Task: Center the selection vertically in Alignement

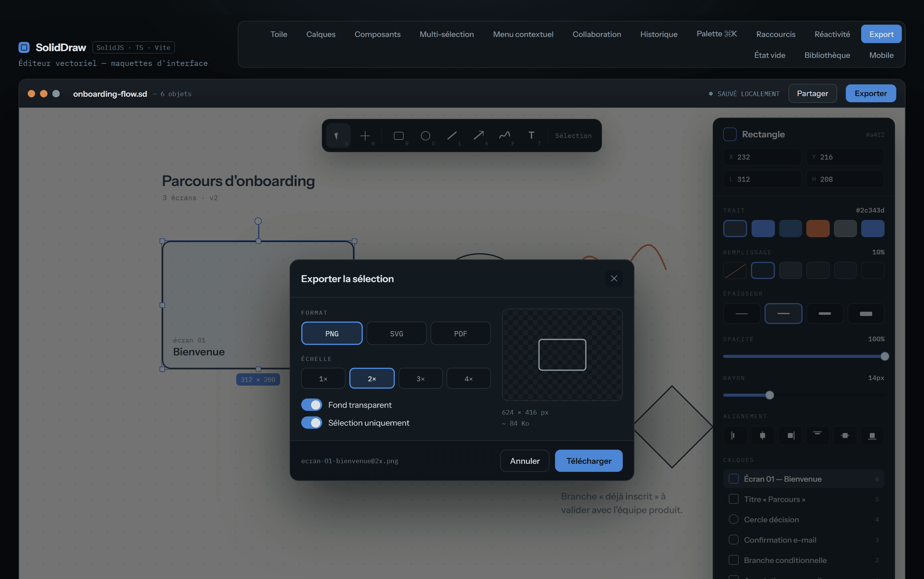Action: [x=845, y=435]
